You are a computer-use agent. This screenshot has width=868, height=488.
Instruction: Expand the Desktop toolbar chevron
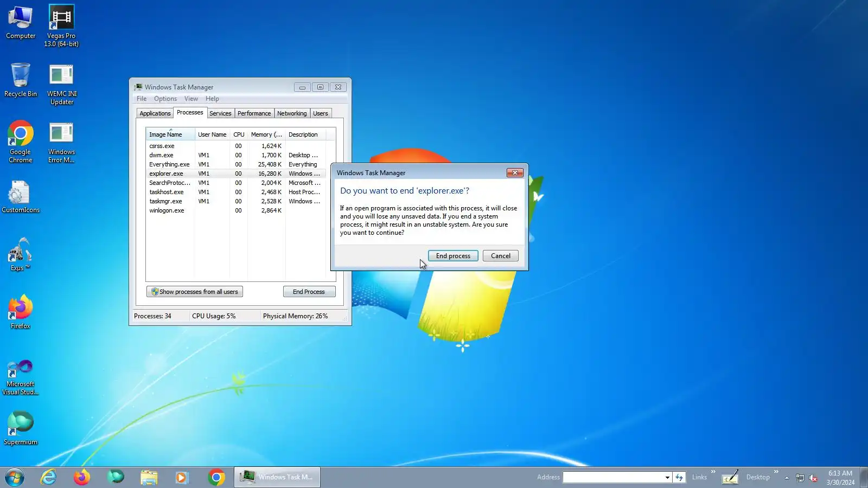(776, 472)
